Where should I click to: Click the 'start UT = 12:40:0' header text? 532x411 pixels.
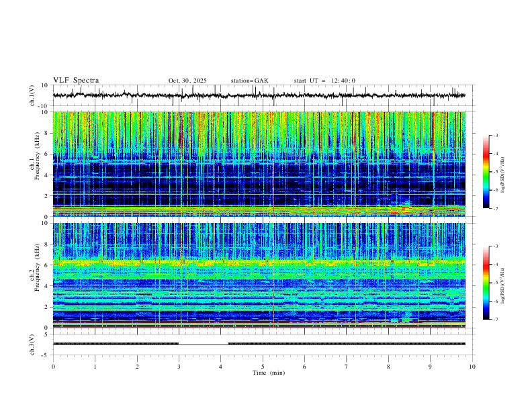coord(324,81)
